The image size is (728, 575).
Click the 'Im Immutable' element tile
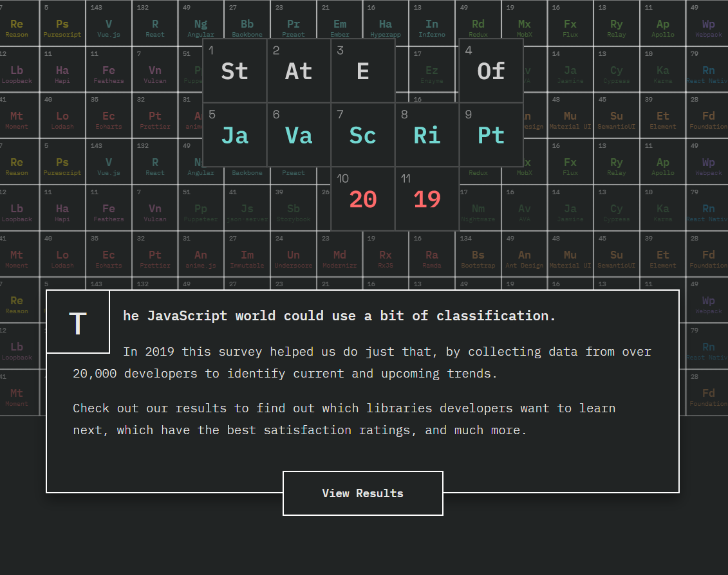pyautogui.click(x=247, y=254)
